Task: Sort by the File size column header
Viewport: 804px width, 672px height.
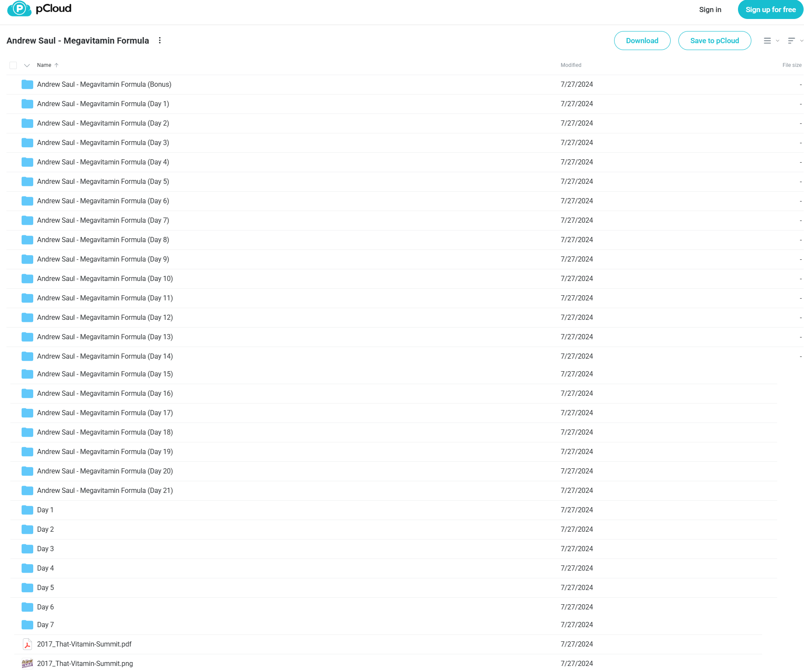Action: (x=792, y=65)
